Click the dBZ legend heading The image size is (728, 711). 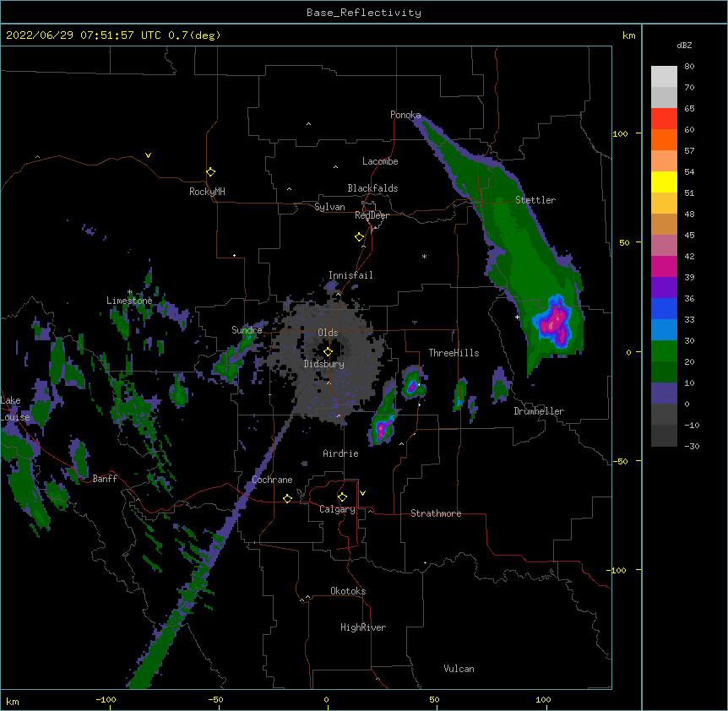(x=684, y=45)
